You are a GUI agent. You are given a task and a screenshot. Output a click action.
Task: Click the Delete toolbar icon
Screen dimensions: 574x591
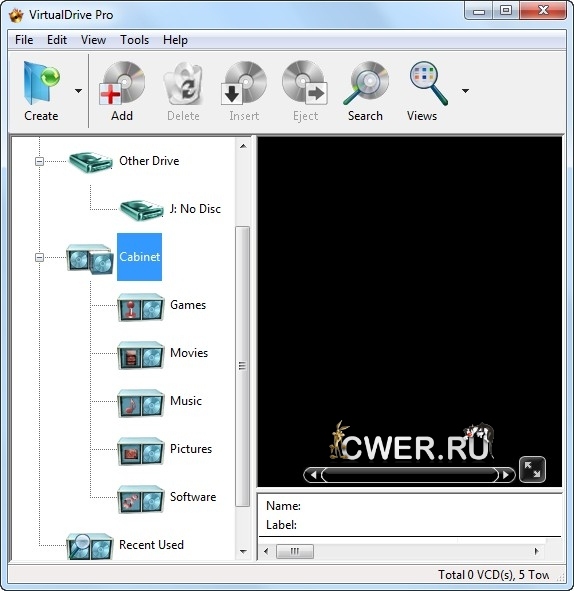tap(184, 83)
